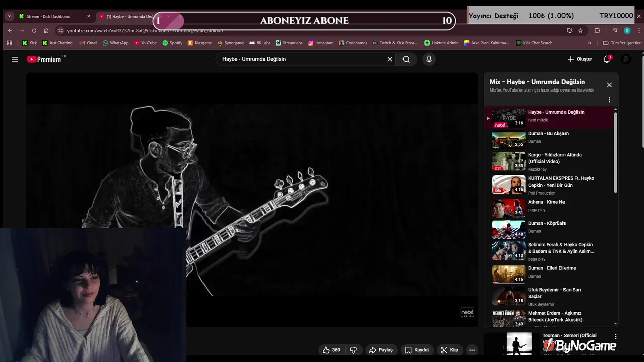The image size is (644, 362).
Task: Open the Gmail bookmark
Action: coord(89,43)
